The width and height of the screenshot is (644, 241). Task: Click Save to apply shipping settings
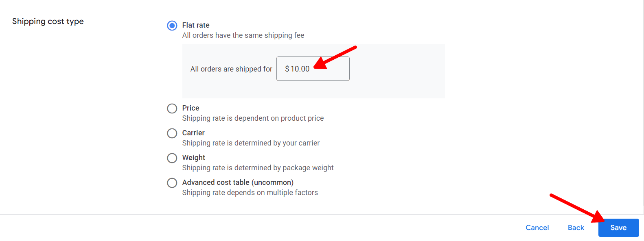click(618, 228)
